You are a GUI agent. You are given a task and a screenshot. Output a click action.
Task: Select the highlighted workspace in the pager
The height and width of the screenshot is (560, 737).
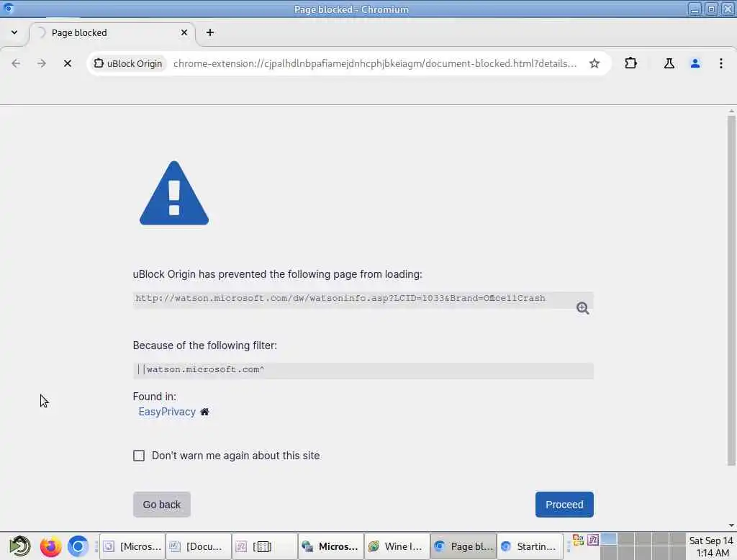click(609, 539)
